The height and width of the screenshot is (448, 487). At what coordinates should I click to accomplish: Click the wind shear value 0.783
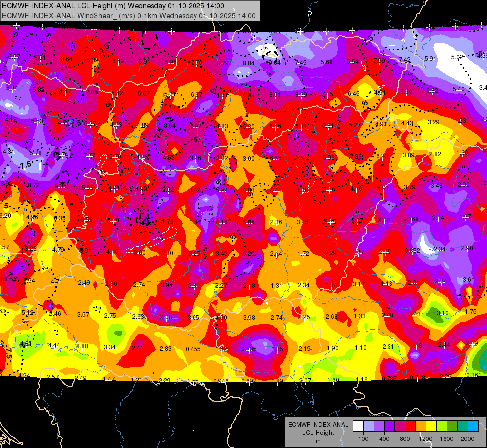[x=389, y=378]
